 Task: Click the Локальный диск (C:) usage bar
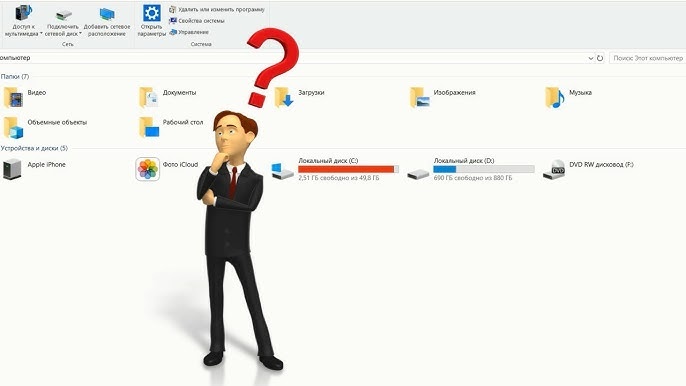pos(348,169)
